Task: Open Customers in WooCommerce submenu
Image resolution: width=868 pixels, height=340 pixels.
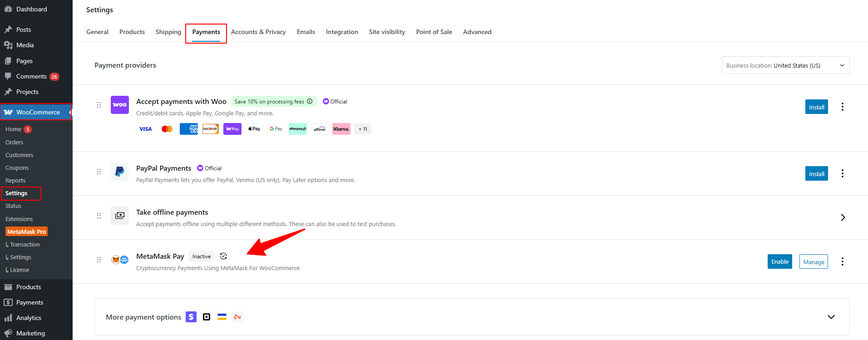Action: [19, 155]
